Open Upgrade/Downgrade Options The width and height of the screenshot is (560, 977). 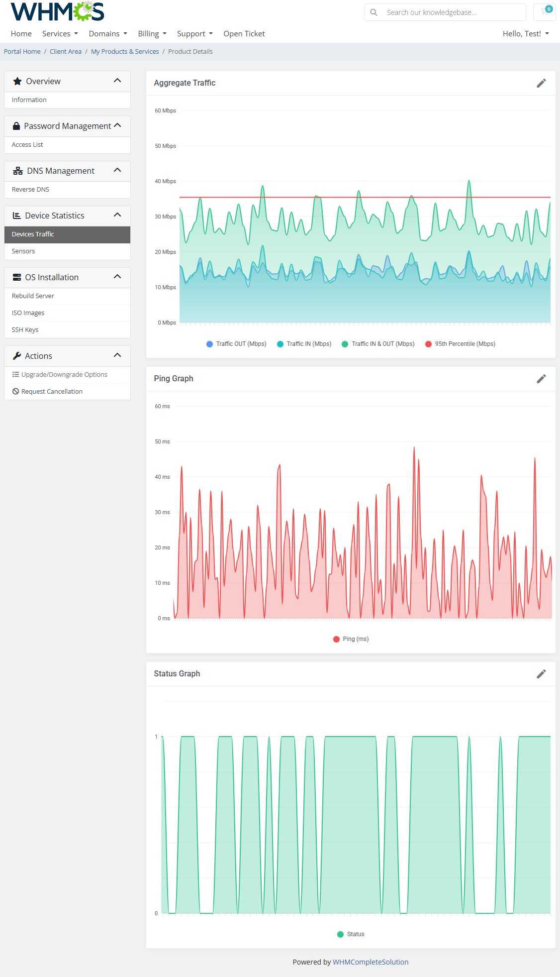tap(67, 375)
